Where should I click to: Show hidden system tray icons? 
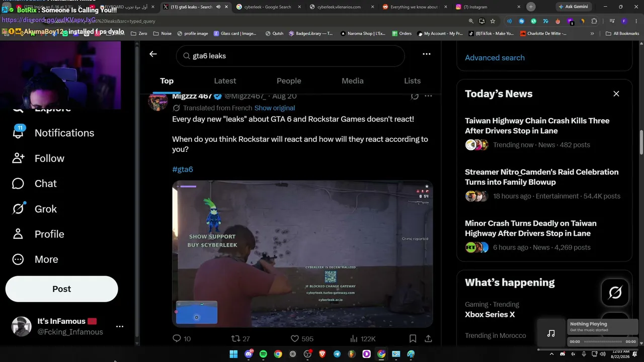(x=552, y=354)
